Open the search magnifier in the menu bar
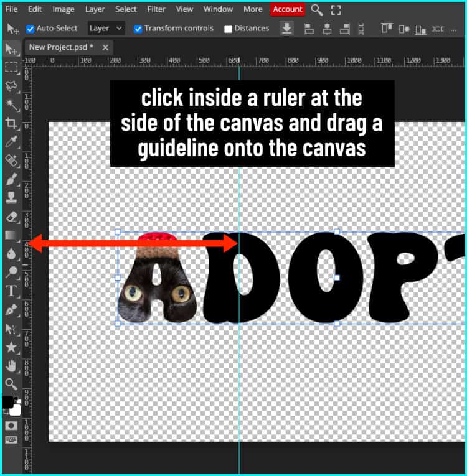This screenshot has width=467, height=476. 316,10
